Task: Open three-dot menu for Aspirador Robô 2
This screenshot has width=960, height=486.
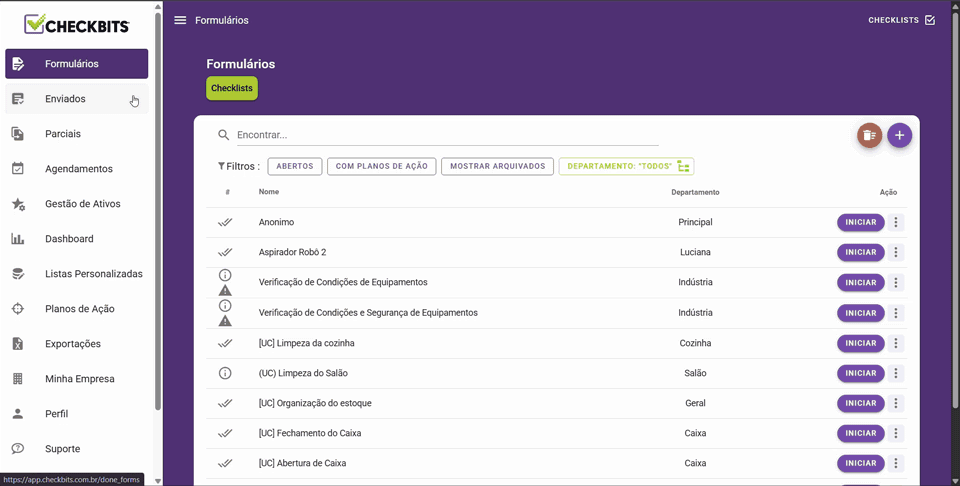Action: pyautogui.click(x=896, y=253)
